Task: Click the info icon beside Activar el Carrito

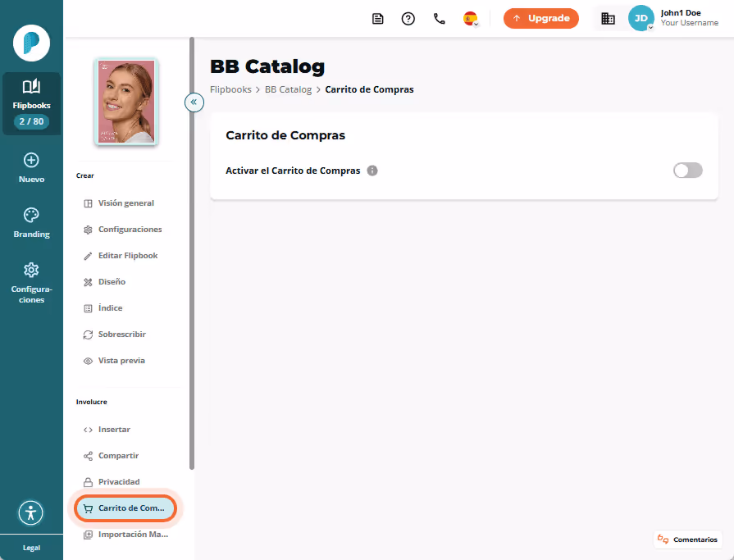Action: click(372, 171)
